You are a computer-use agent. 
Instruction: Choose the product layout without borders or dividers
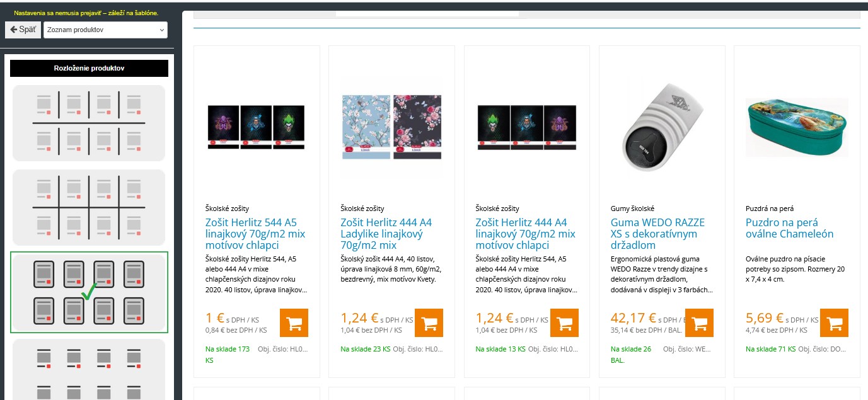click(x=89, y=370)
